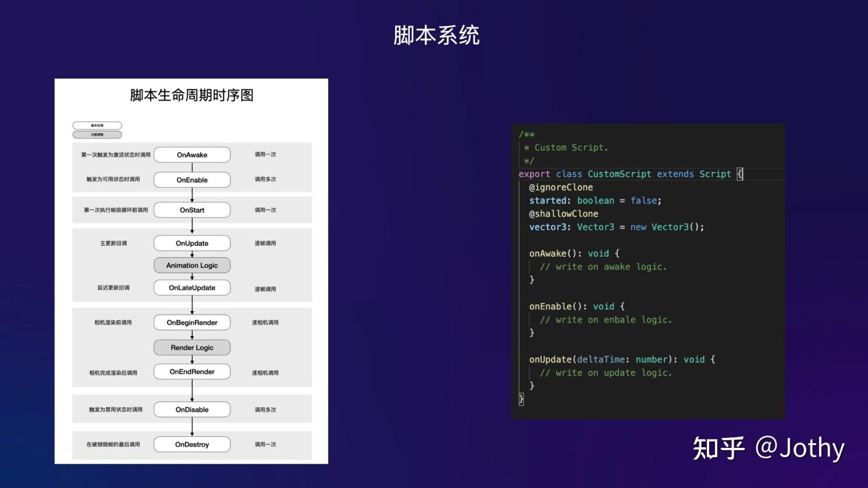Select the OnStart lifecycle node
This screenshot has height=488, width=868.
pyautogui.click(x=192, y=210)
